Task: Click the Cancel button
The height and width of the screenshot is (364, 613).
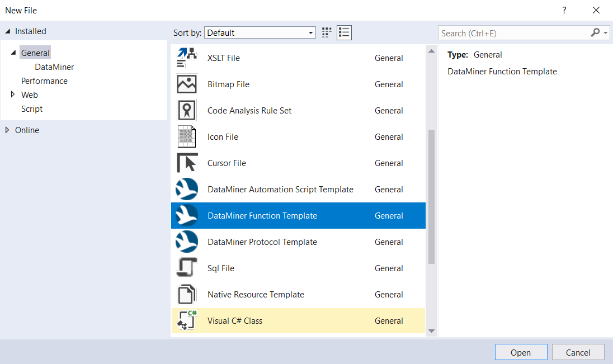Action: click(578, 352)
